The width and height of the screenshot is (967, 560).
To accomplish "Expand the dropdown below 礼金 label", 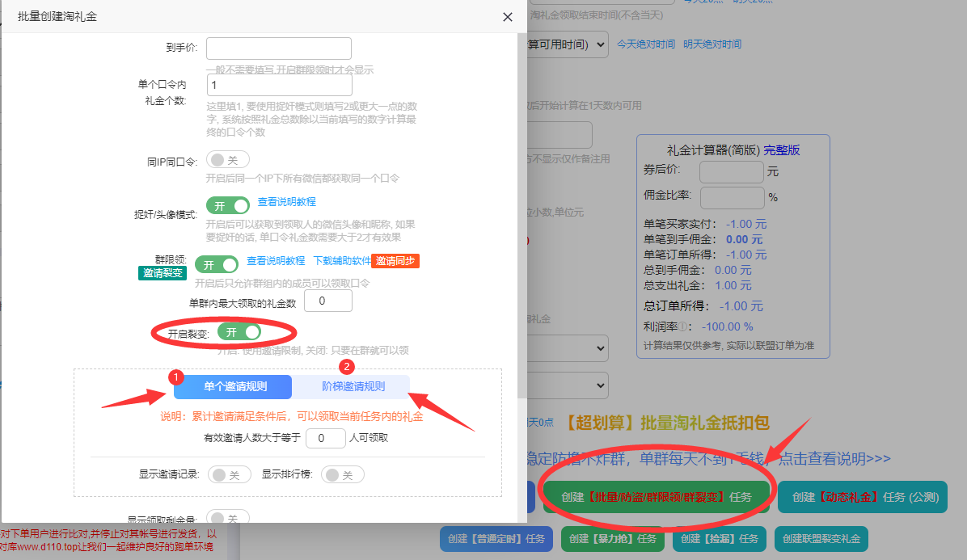I will 568,349.
